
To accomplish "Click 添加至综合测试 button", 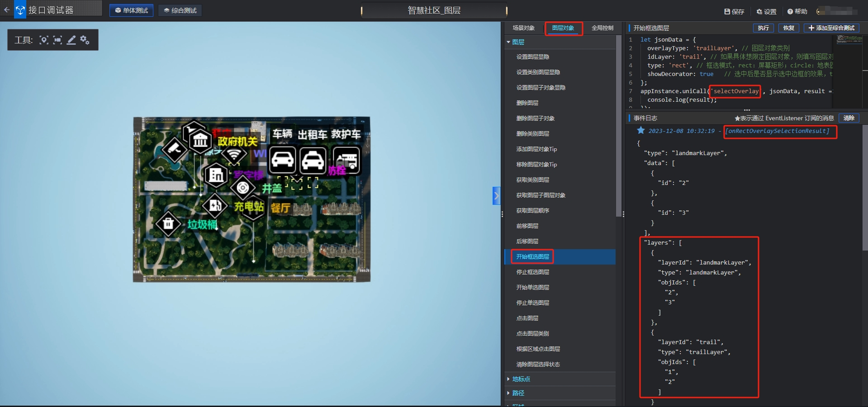I will click(x=831, y=28).
